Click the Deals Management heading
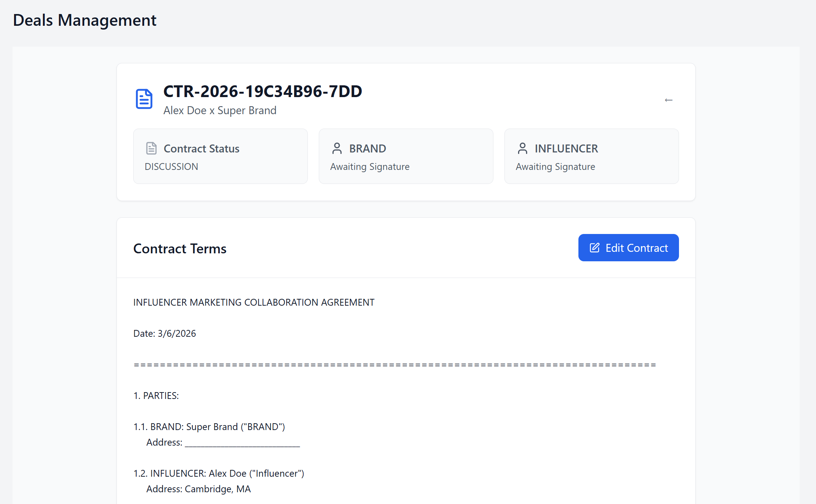 (85, 20)
